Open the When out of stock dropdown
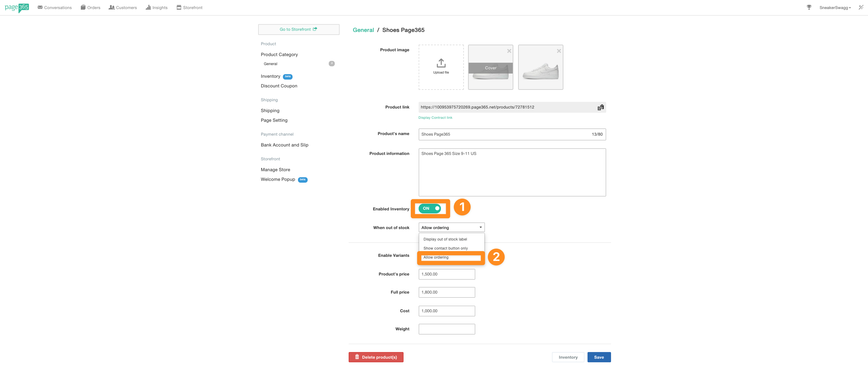Viewport: 868px width, 387px height. pyautogui.click(x=451, y=227)
